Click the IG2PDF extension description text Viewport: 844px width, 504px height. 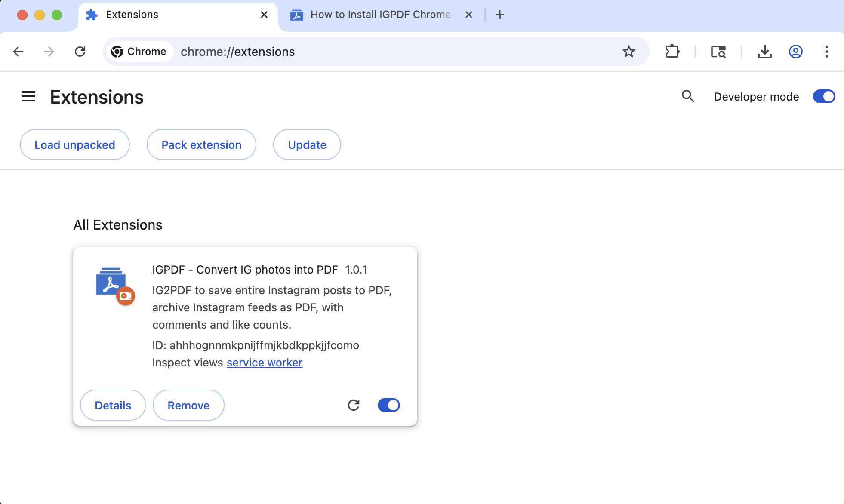click(272, 307)
